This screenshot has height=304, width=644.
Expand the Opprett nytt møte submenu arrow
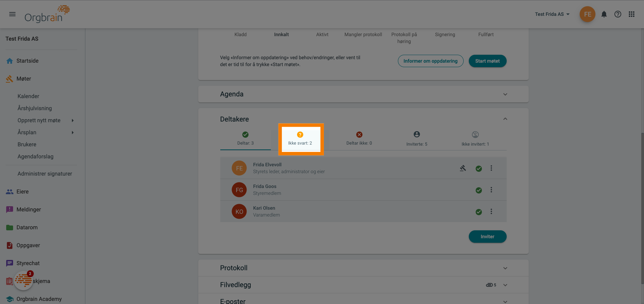73,120
